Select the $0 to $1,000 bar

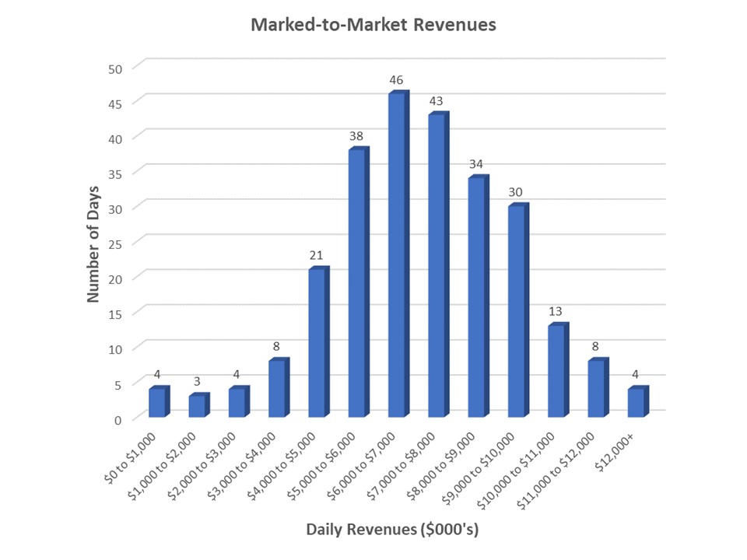pos(157,403)
